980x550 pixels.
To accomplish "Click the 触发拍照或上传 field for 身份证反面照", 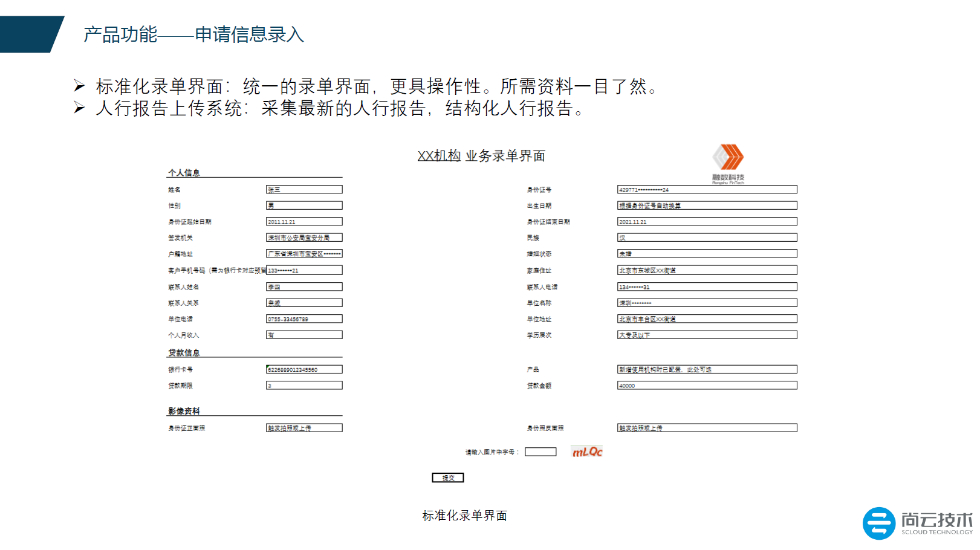I will tap(707, 428).
